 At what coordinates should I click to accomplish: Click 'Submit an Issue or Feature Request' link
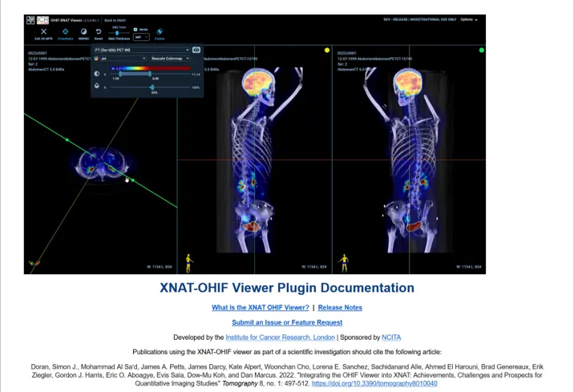pyautogui.click(x=287, y=322)
